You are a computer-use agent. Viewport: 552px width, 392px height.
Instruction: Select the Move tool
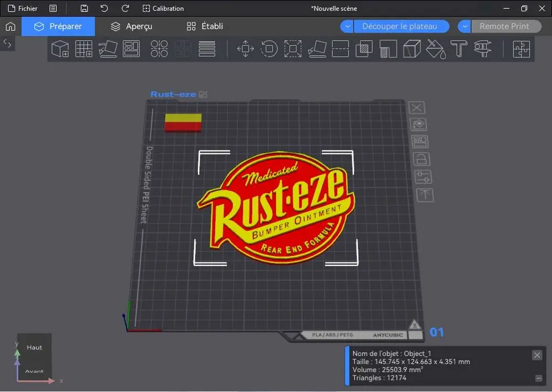(246, 49)
